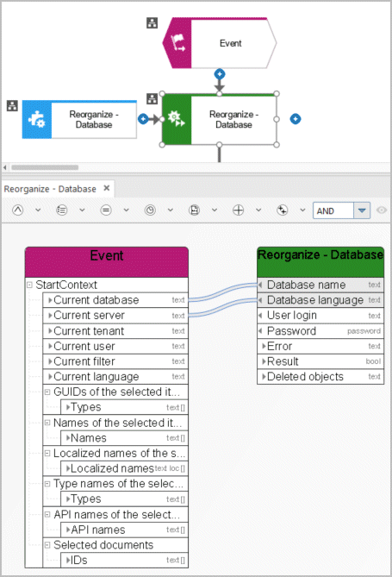Select the blue Reorganize - Database service symbol

coord(79,119)
